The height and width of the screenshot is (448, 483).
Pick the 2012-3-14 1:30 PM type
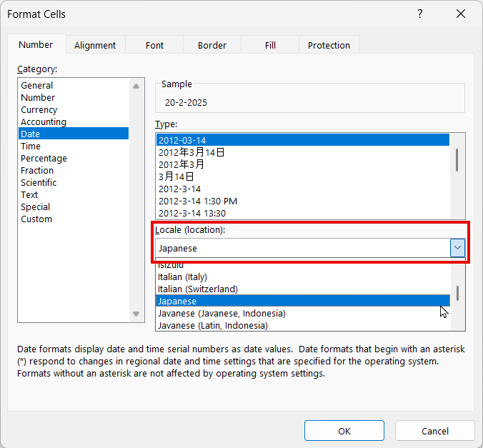tap(303, 201)
